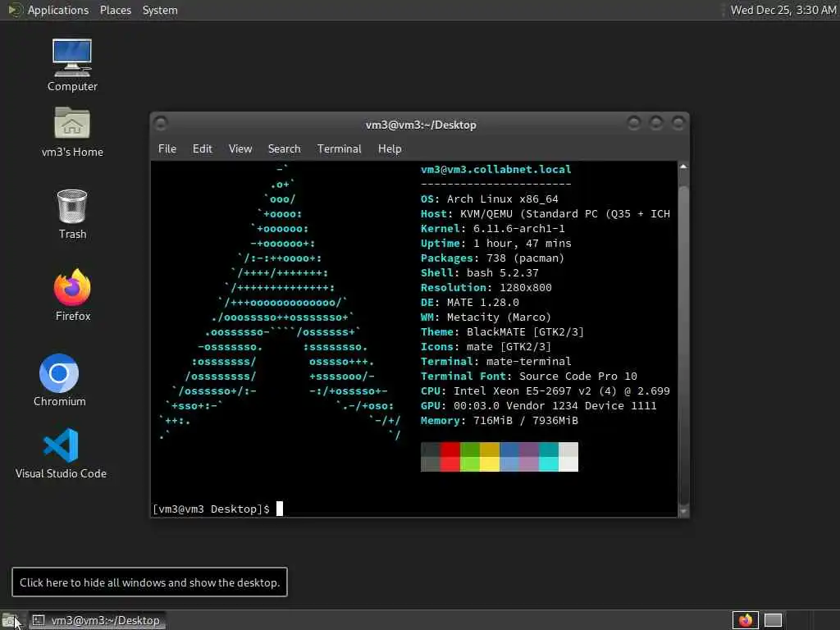Click the 'OS: Arch Linux x86_64' line
The height and width of the screenshot is (630, 840).
(489, 199)
